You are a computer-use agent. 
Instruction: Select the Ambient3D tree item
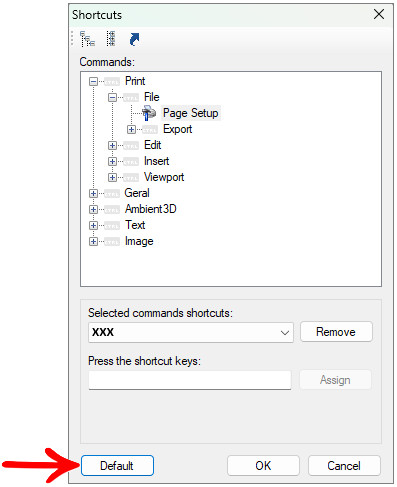(x=151, y=209)
